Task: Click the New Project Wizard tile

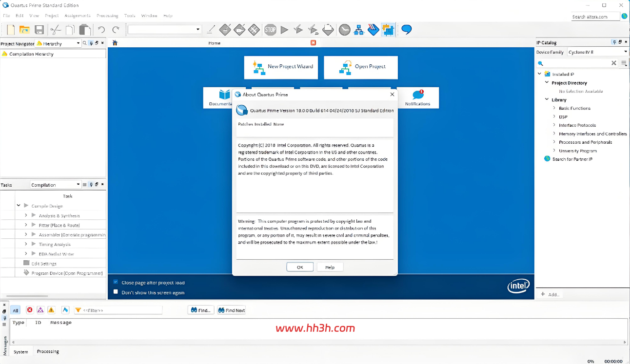Action: pos(281,67)
